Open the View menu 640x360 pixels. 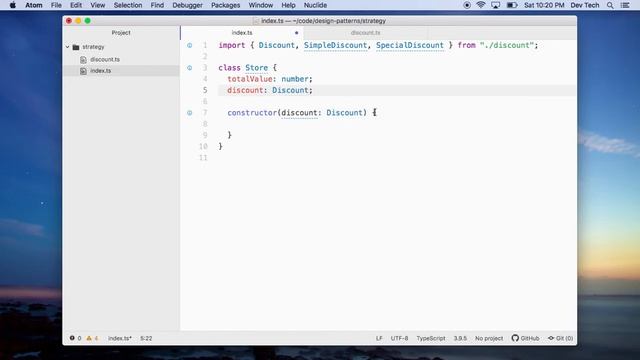(98, 5)
